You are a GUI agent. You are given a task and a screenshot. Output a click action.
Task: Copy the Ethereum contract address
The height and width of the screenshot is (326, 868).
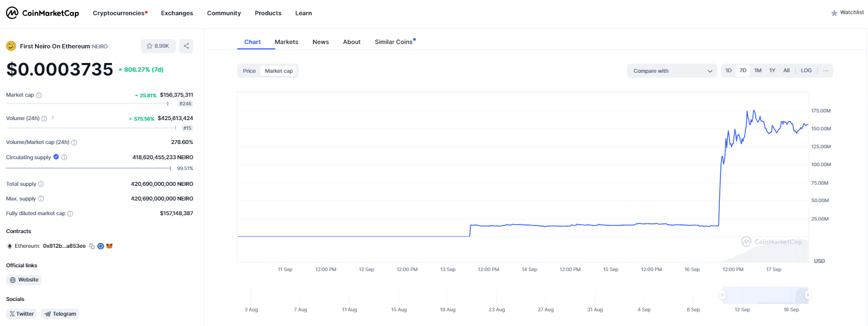(92, 246)
